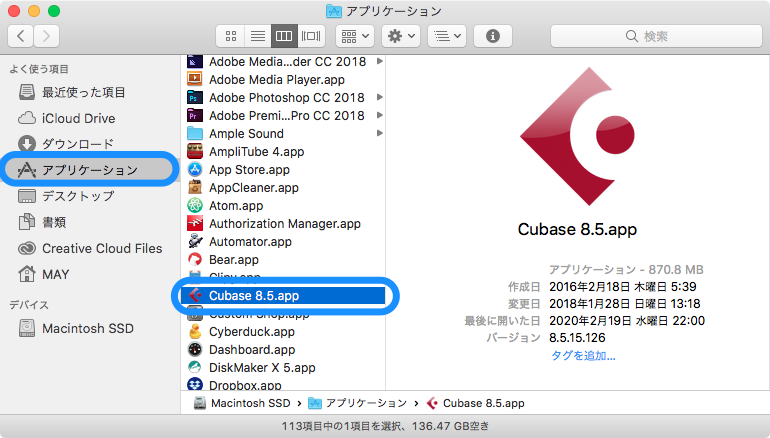Click アプリケーション in the path bar
The image size is (770, 438).
pos(358,403)
